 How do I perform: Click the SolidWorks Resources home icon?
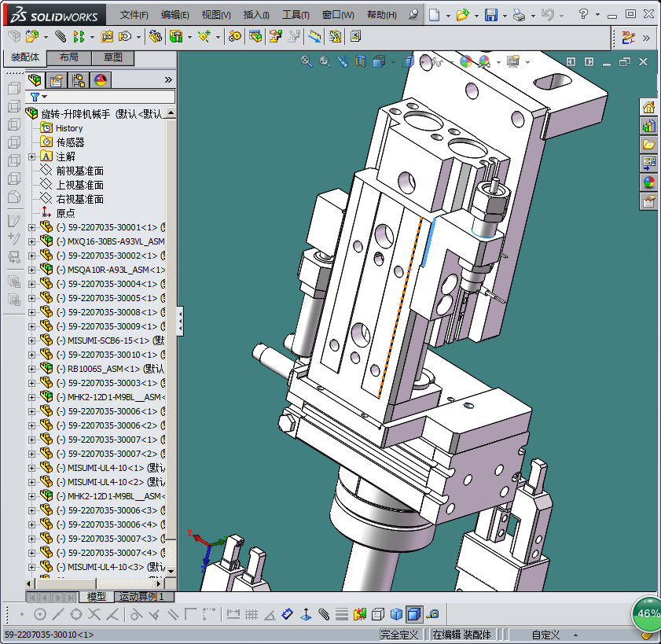pyautogui.click(x=648, y=108)
